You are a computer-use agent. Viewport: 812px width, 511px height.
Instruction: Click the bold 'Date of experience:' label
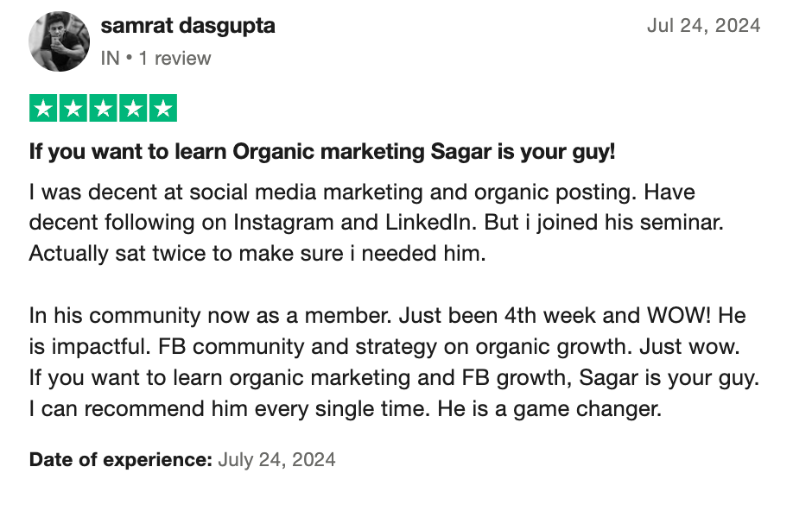click(121, 460)
